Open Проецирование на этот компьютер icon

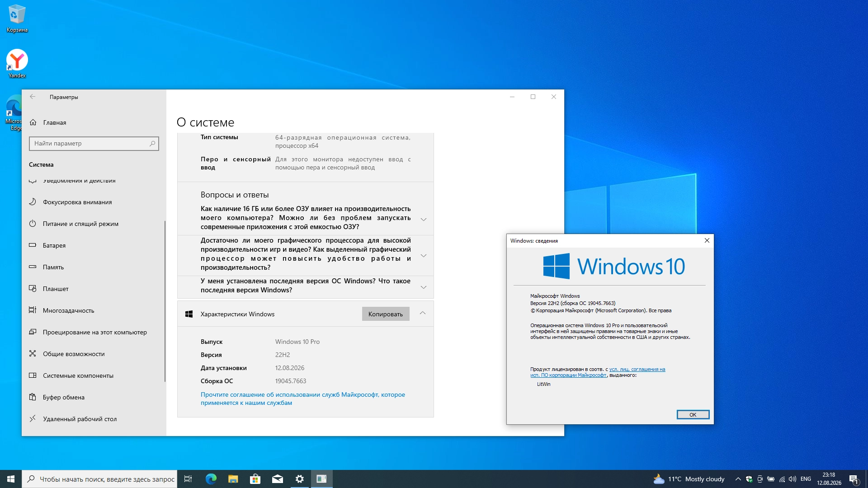[33, 332]
